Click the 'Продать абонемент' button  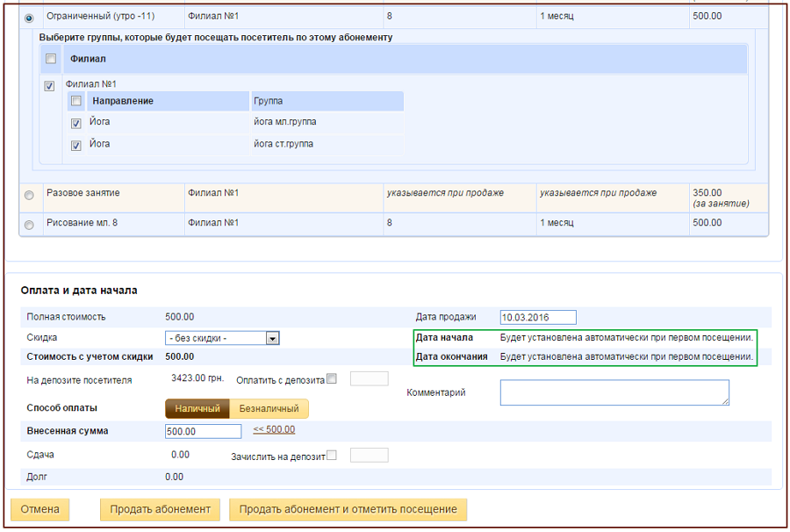pyautogui.click(x=161, y=509)
